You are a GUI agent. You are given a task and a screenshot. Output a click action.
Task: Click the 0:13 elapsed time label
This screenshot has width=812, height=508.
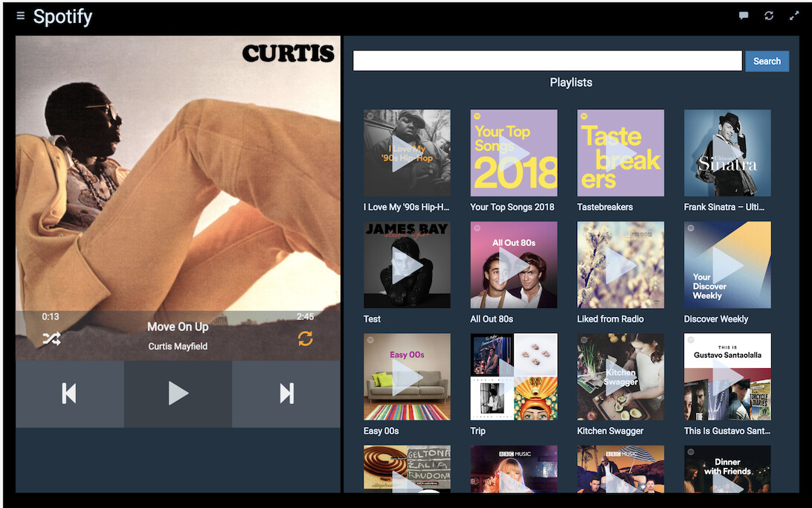coord(51,316)
